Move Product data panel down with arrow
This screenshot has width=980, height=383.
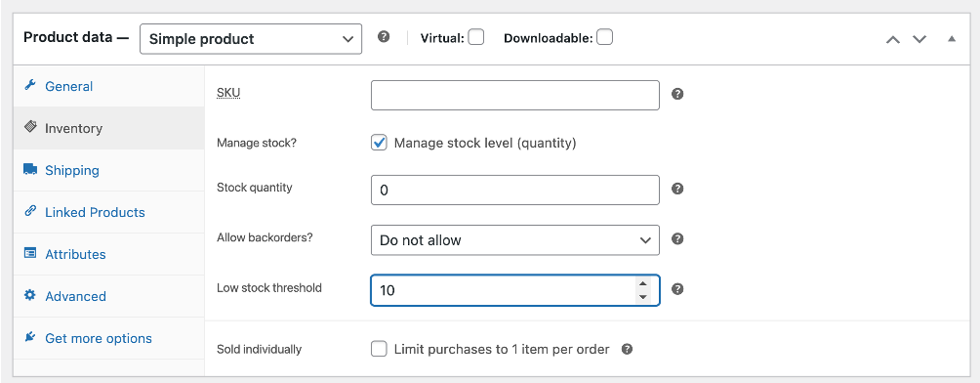[x=919, y=39]
